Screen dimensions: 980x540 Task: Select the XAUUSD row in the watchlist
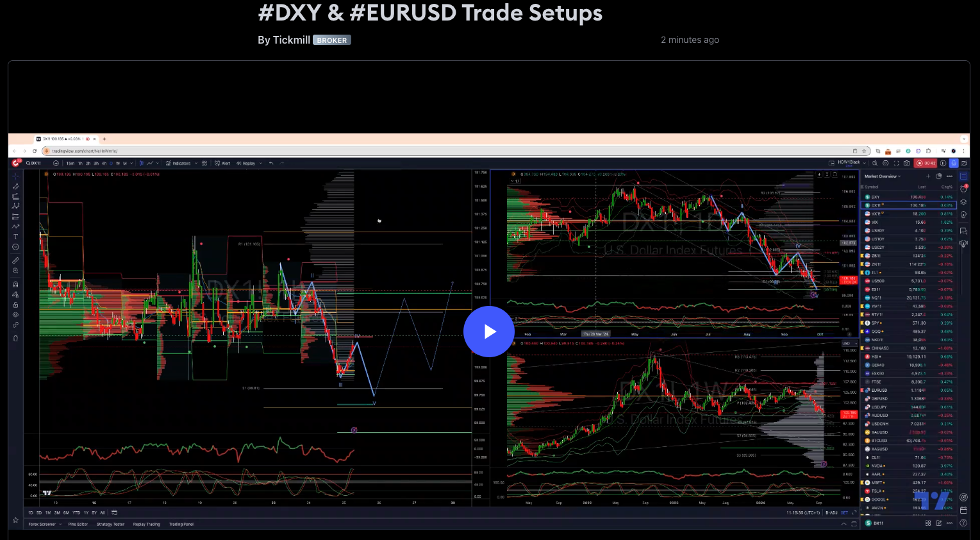tap(909, 432)
